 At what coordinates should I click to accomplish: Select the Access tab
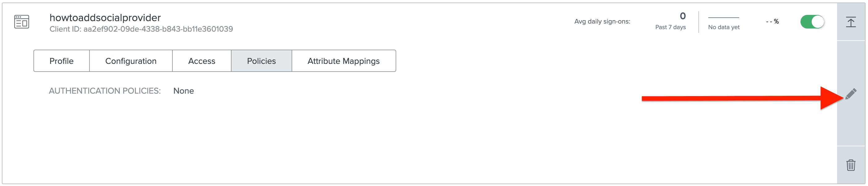click(202, 61)
